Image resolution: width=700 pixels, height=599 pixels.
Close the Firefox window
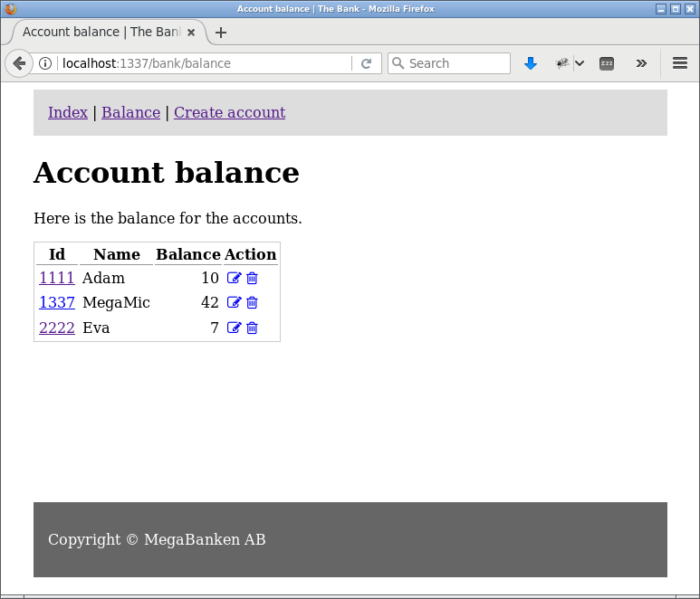[x=690, y=9]
